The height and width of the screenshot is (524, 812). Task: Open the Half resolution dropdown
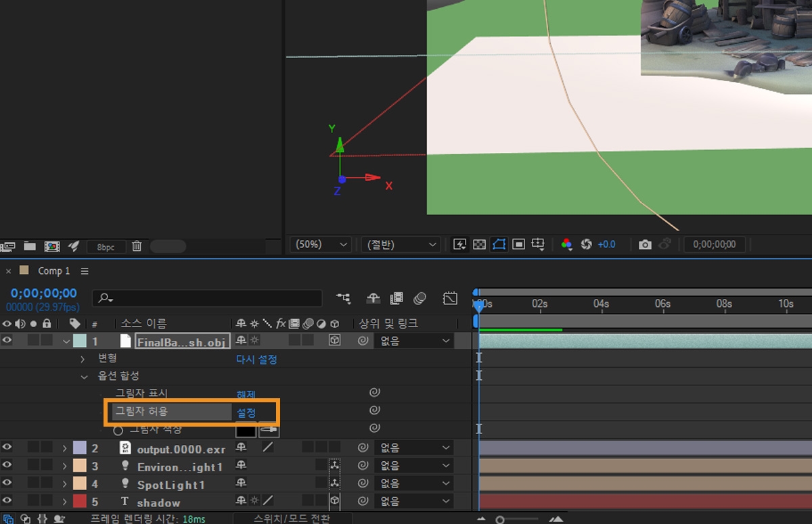401,244
